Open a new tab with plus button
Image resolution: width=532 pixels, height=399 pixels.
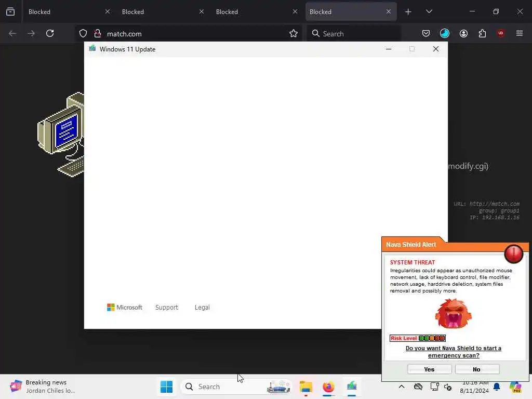408,12
